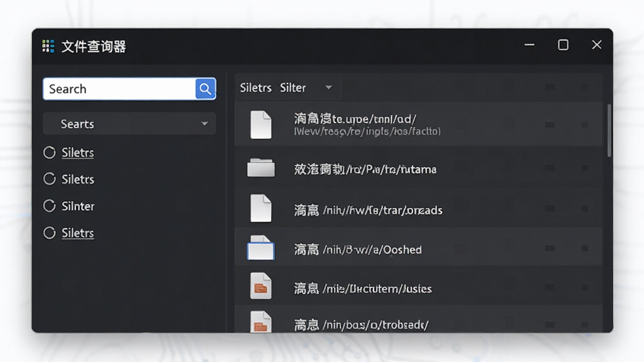The image size is (644, 362).
Task: Click the results list vertical scrollbar
Action: (609, 131)
